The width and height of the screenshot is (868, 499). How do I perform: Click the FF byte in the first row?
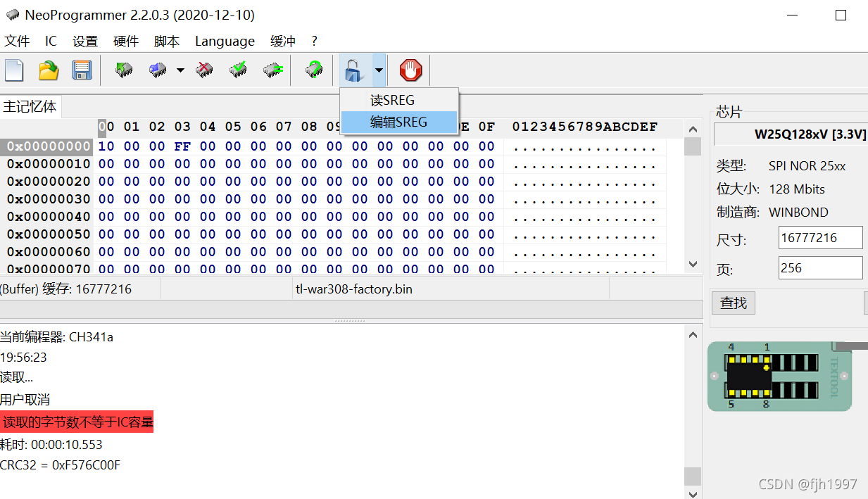182,146
